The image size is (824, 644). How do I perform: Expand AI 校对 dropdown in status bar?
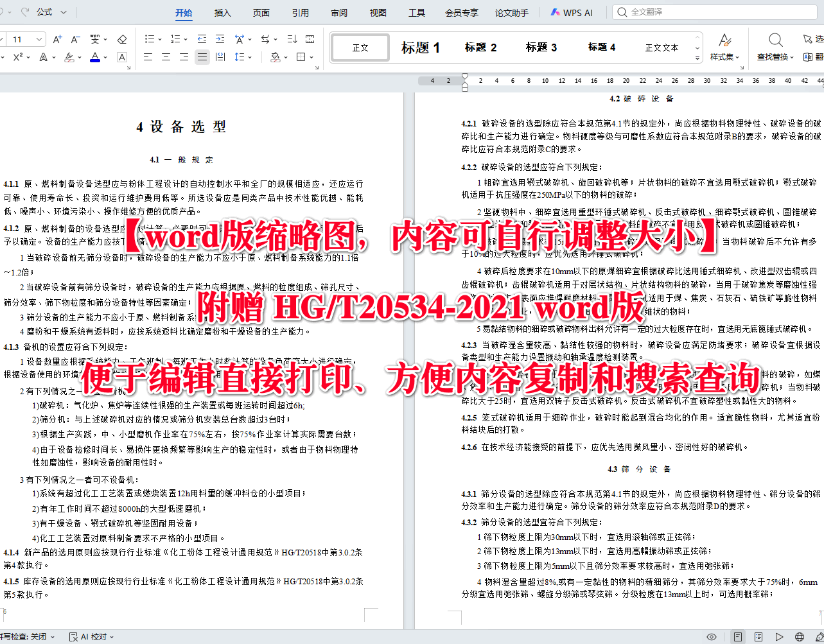click(x=112, y=637)
